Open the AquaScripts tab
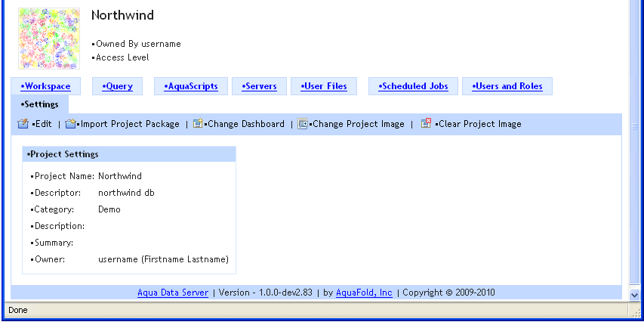 [191, 86]
